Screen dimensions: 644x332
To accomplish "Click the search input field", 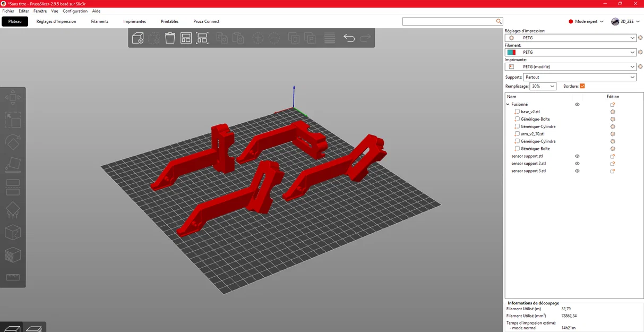I will point(449,21).
